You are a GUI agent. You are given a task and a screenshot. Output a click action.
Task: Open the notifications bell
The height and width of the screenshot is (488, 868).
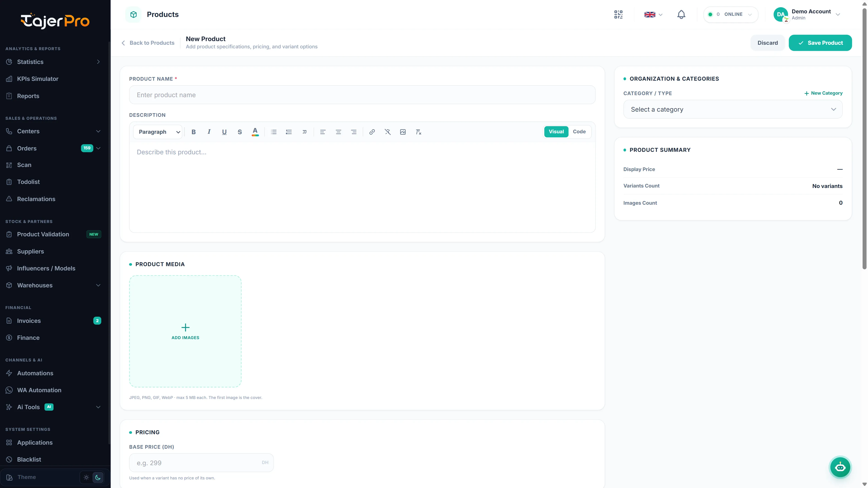pos(681,14)
